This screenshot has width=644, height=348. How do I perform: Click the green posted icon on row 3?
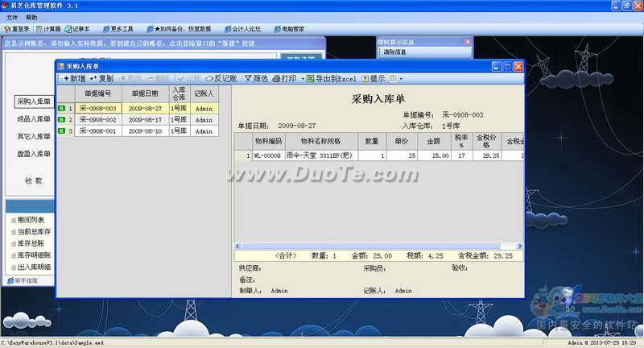tap(62, 131)
